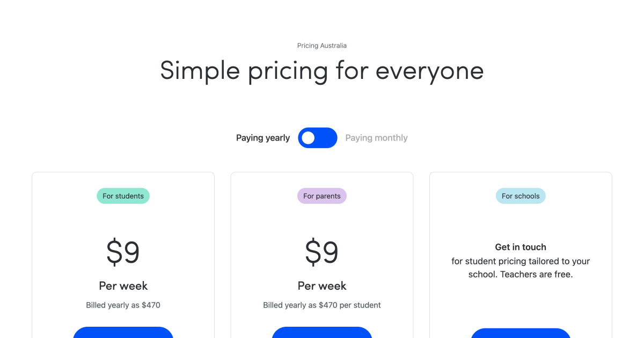The image size is (644, 338).
Task: Toggle the billing period switch to monthly
Action: [x=318, y=138]
